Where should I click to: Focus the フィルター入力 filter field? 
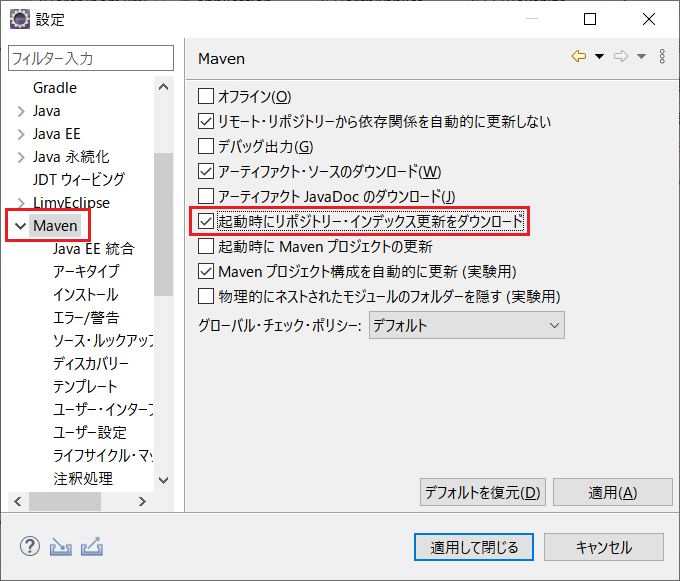pos(91,58)
